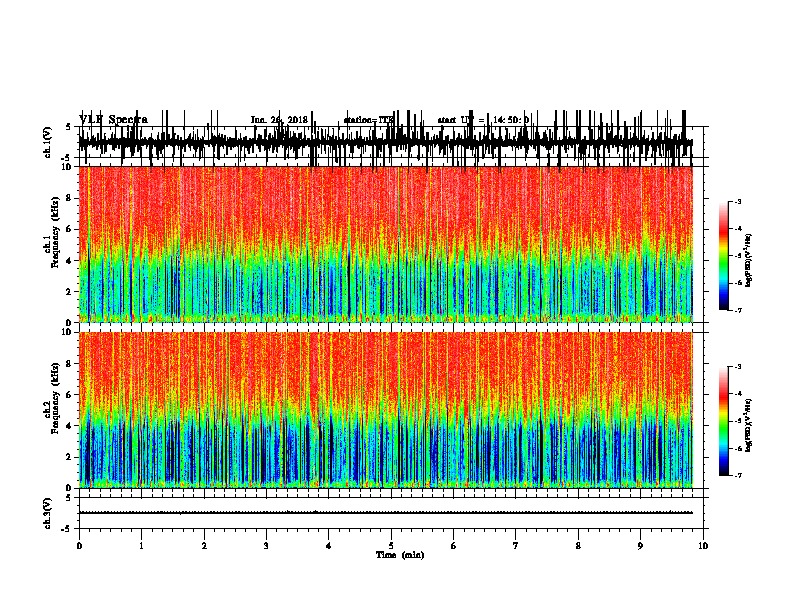Click the ch.2 frequency tick label "4"

pos(69,426)
